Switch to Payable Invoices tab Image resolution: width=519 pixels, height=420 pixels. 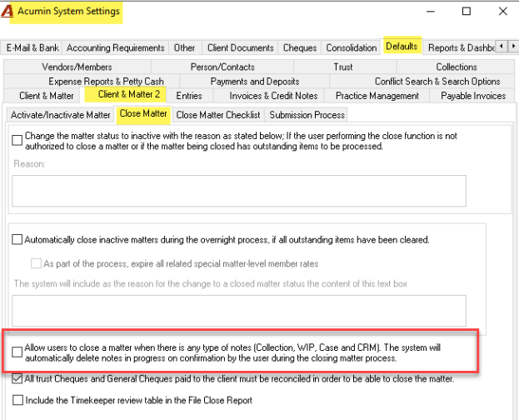point(473,96)
